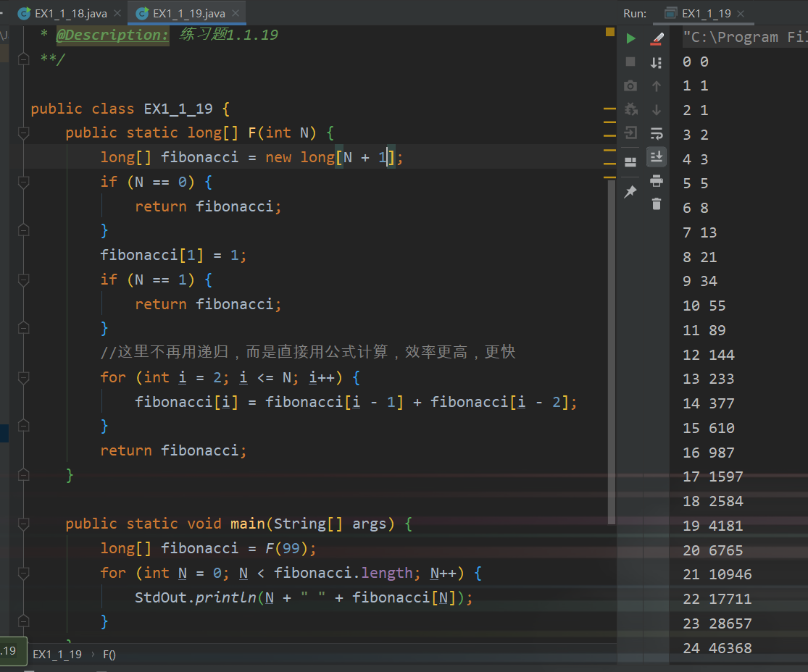Click the @Description tag in comment
Screen dimensions: 808x672
click(112, 35)
